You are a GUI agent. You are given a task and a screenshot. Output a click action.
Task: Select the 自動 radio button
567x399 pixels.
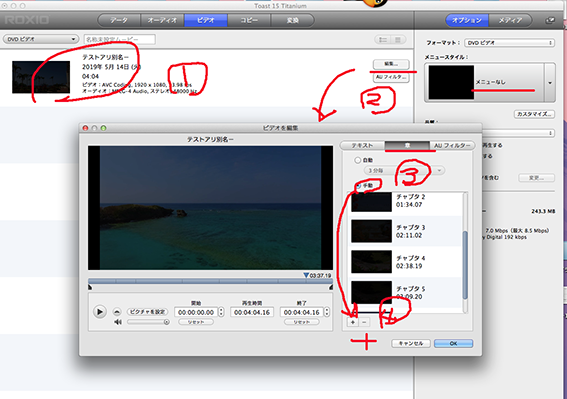357,160
